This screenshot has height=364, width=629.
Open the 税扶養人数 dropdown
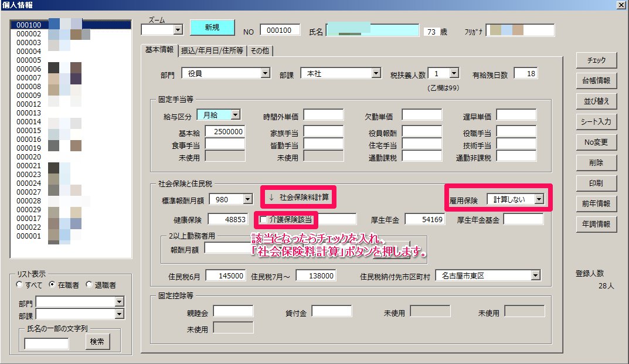point(454,73)
